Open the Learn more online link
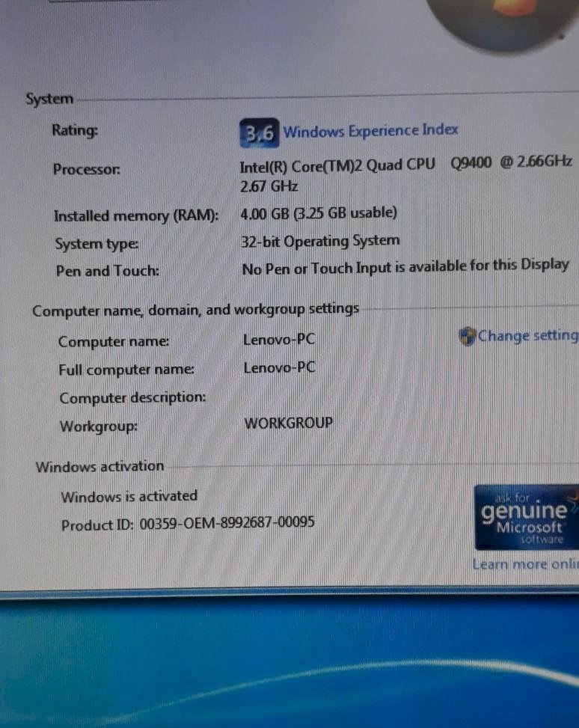Viewport: 579px width, 728px height. coord(525,564)
